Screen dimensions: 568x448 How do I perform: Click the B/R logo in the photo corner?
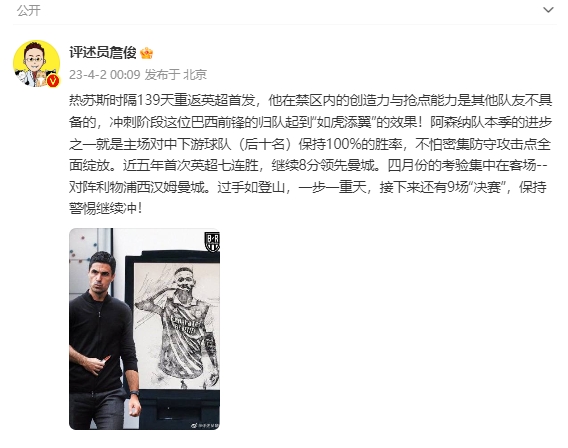click(x=212, y=242)
